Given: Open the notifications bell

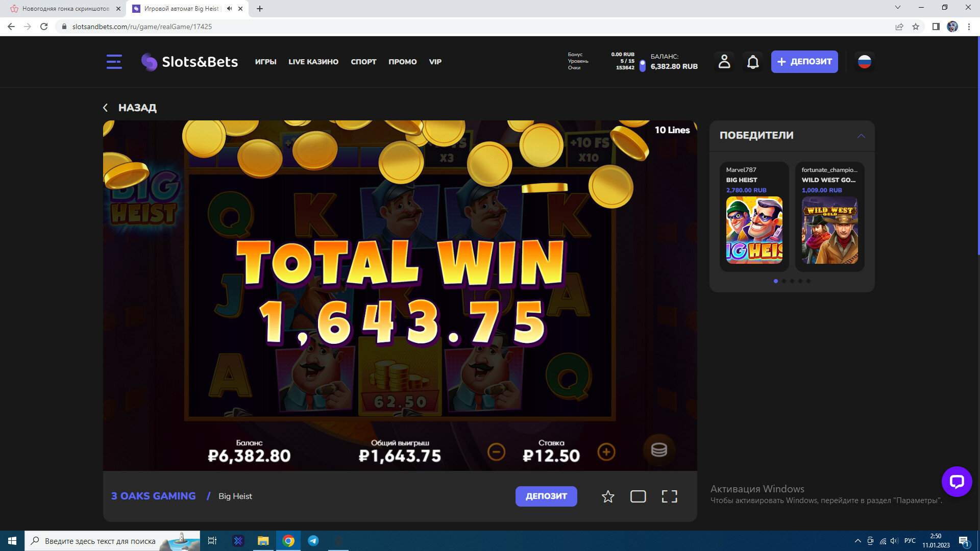Looking at the screenshot, I should [753, 62].
